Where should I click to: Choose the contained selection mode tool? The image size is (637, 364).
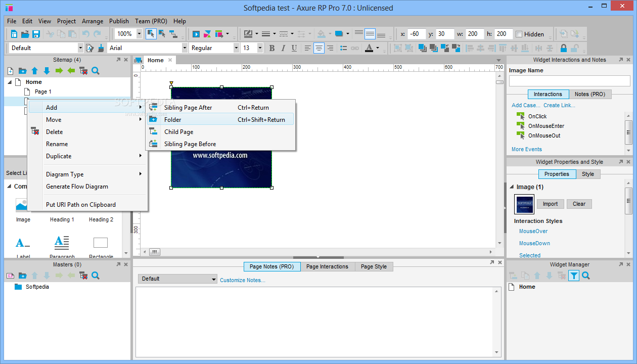162,34
